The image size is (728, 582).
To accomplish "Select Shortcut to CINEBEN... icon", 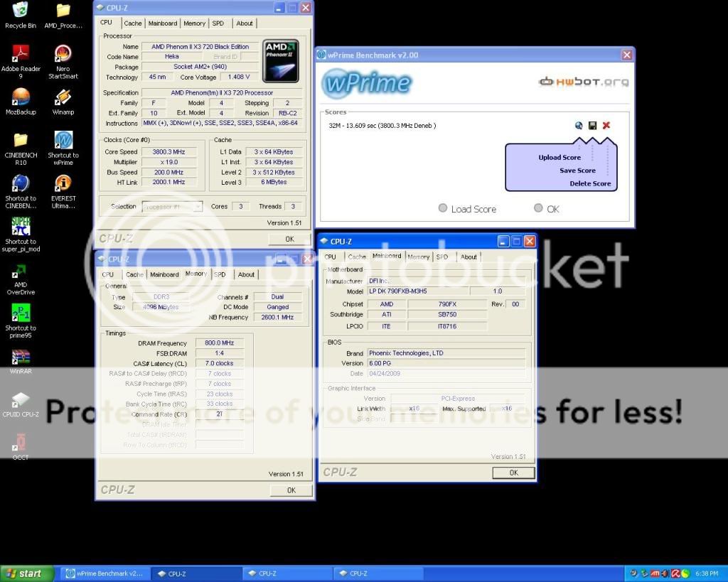I will pos(21,192).
